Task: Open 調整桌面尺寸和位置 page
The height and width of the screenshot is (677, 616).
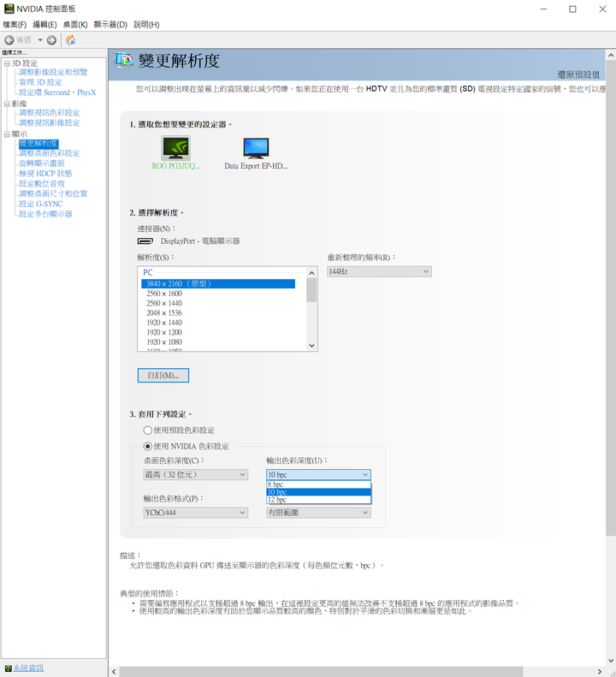Action: point(53,193)
